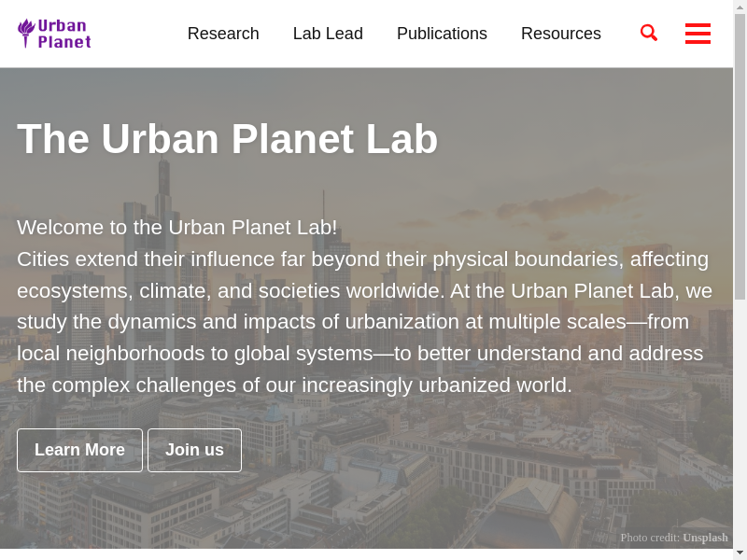This screenshot has height=560, width=747.
Task: Click the scrollbar up arrow
Action: (740, 7)
